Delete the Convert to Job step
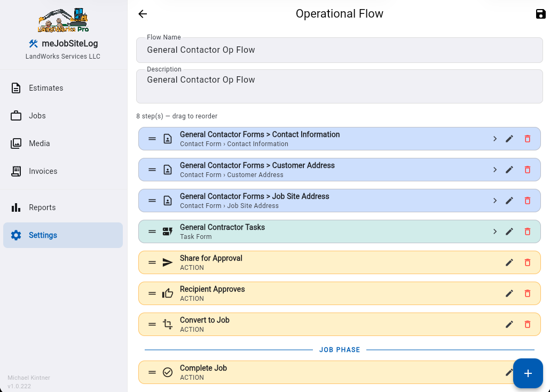The height and width of the screenshot is (392, 550). pyautogui.click(x=528, y=324)
